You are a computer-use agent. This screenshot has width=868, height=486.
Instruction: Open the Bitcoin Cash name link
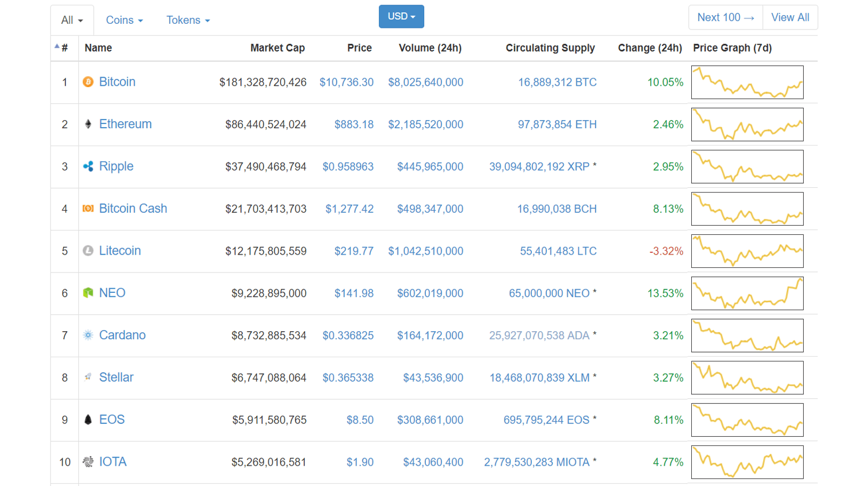pyautogui.click(x=133, y=209)
